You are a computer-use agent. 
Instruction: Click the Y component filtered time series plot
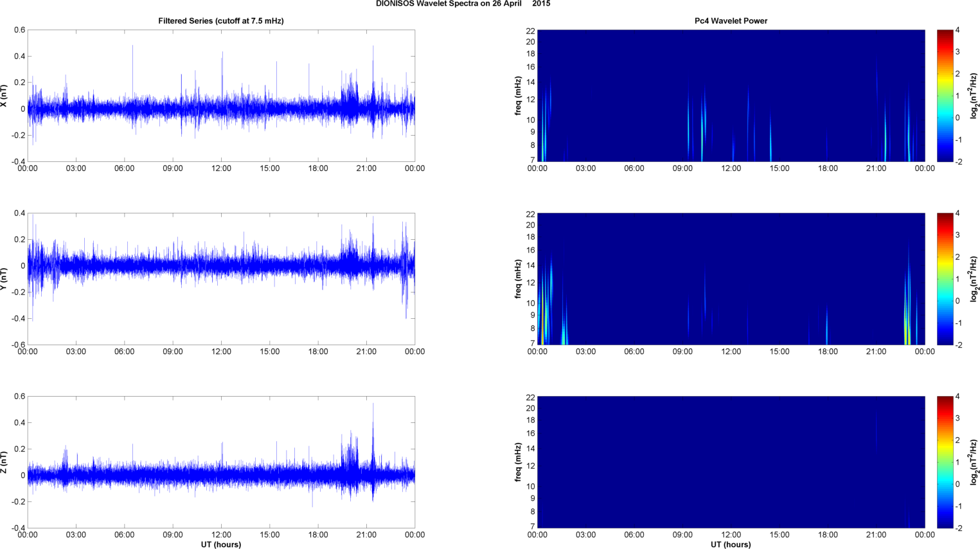[x=221, y=279]
